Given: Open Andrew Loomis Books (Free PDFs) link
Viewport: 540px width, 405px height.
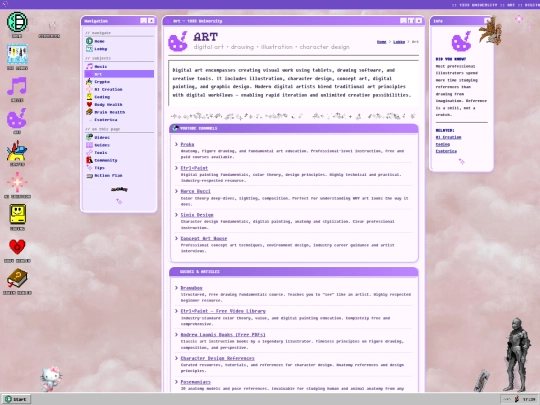Looking at the screenshot, I should coord(223,334).
